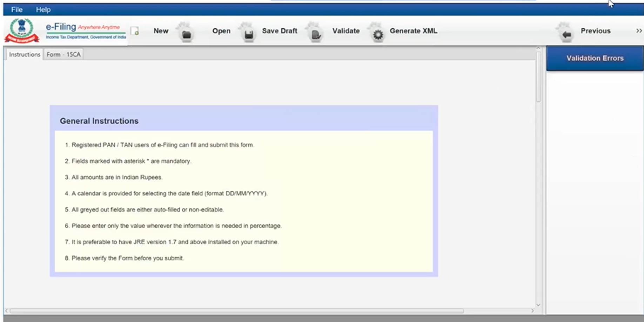The image size is (644, 322).
Task: Open the Help menu
Action: pos(43,9)
